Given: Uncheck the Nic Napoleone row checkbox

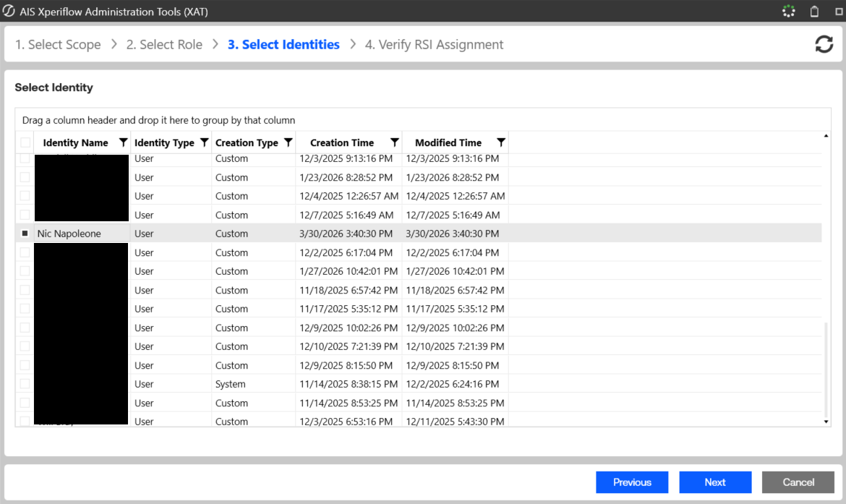Looking at the screenshot, I should click(25, 234).
